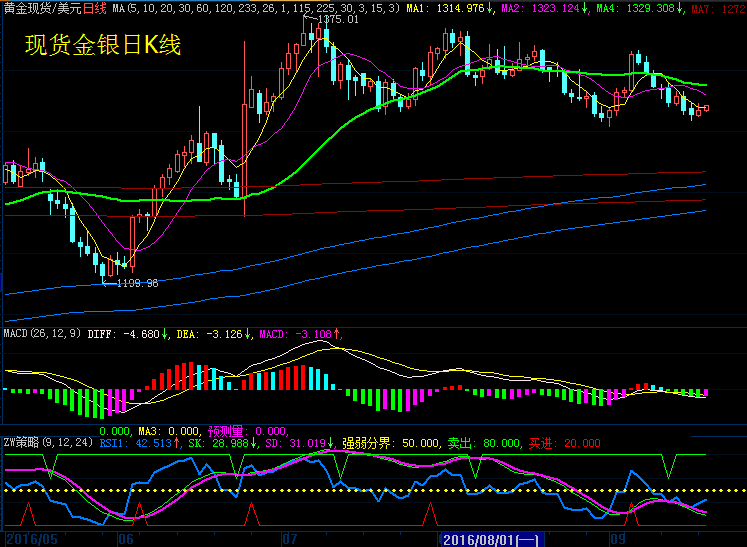Click the highlighted 2016/08/01 date marker
Viewport: 747px width, 547px height.
[490, 539]
